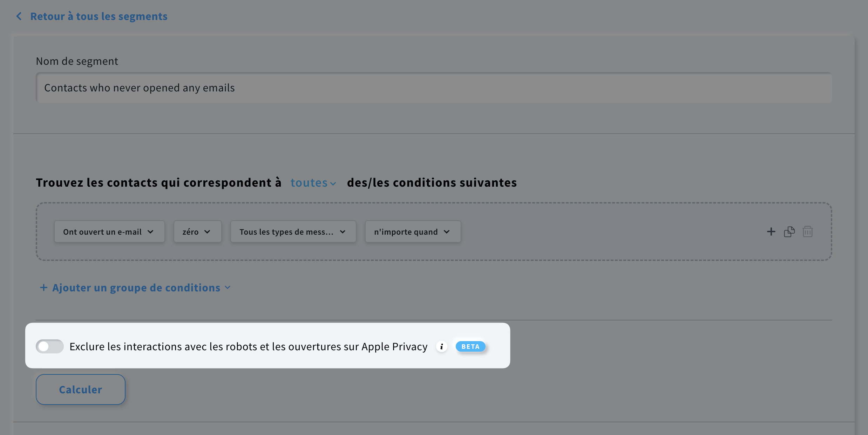The image size is (868, 435).
Task: Open the Tous les types de messages dropdown
Action: click(293, 232)
